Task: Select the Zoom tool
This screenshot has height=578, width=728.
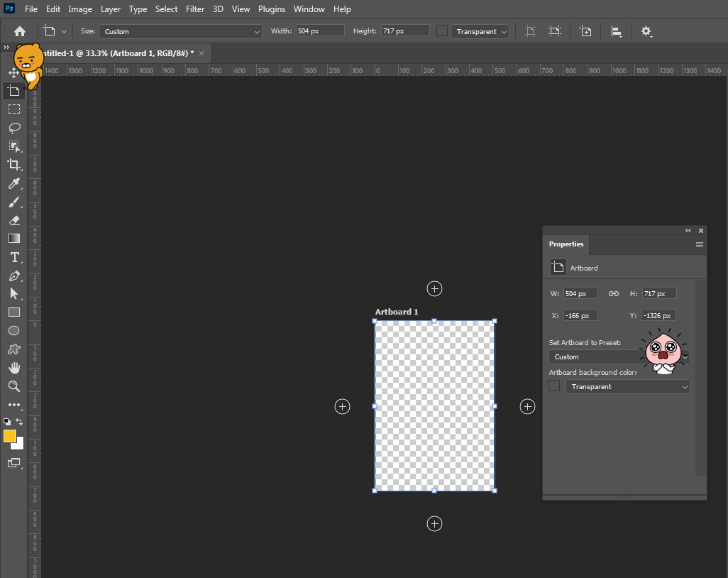Action: [14, 386]
